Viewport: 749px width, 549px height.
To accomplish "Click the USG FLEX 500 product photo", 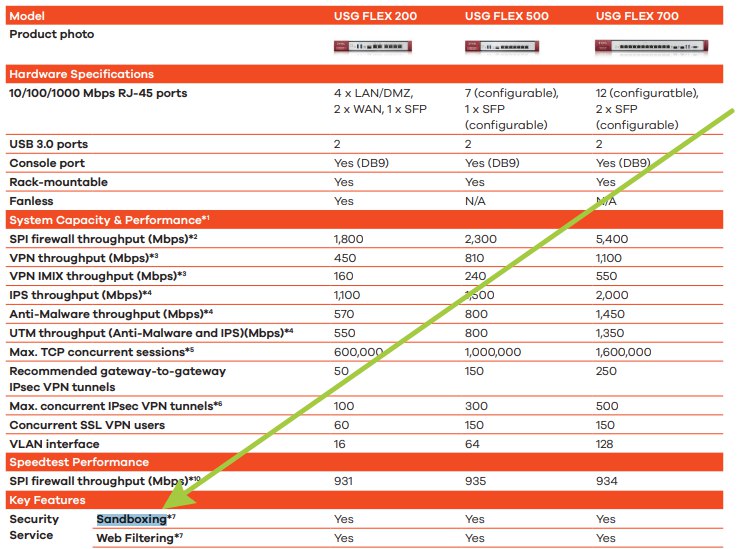I will tap(502, 46).
